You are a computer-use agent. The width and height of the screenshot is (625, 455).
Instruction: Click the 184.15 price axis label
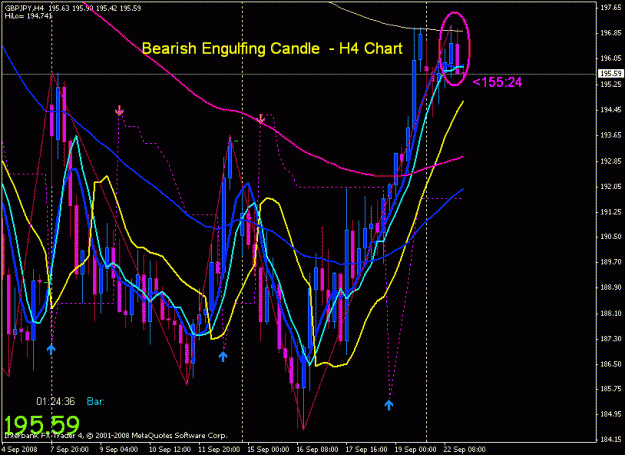[611, 440]
